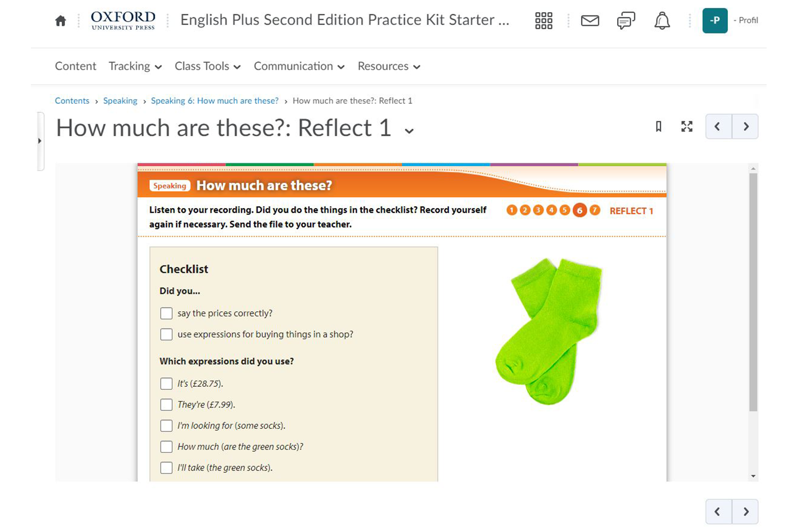Go to the home page icon

[61, 21]
